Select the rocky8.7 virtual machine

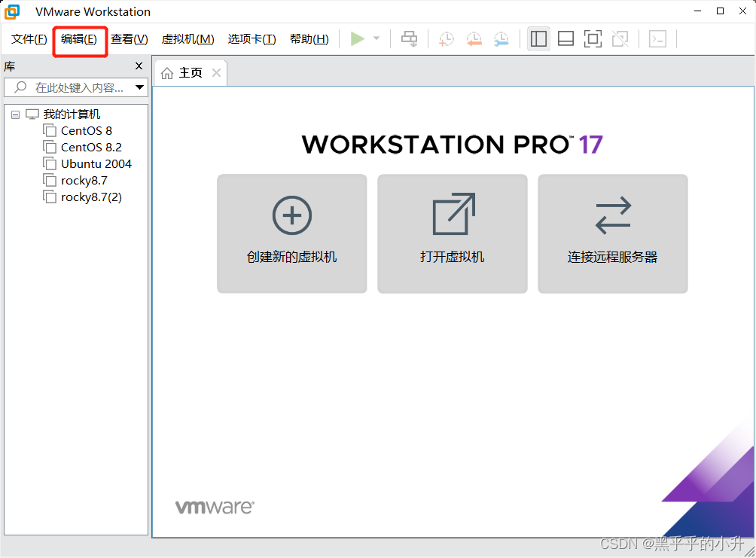(84, 181)
